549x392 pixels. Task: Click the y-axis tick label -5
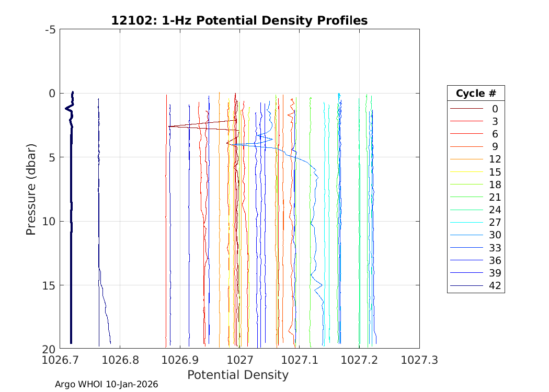click(50, 30)
